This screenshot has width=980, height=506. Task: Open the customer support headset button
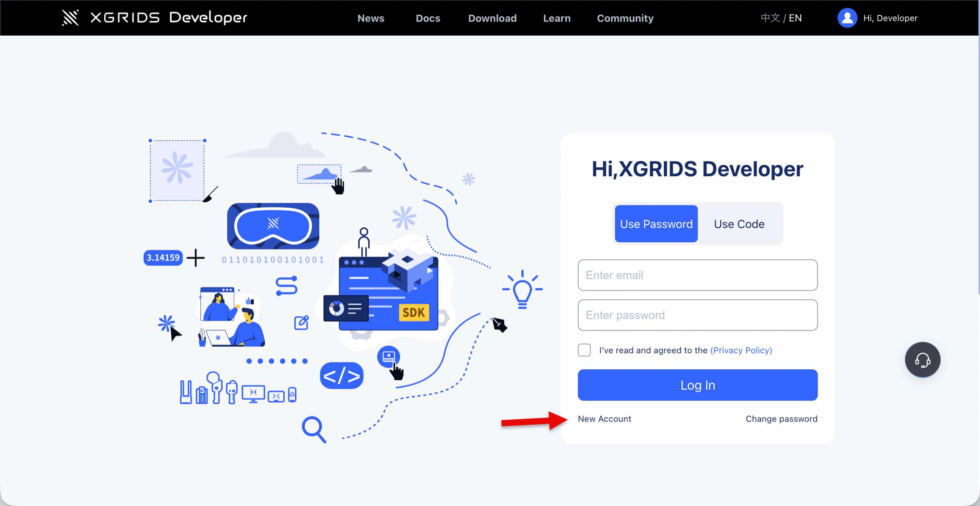922,359
